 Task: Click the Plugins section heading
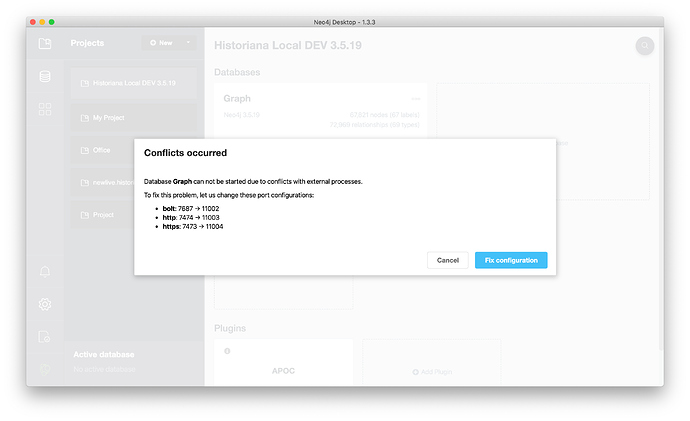230,328
